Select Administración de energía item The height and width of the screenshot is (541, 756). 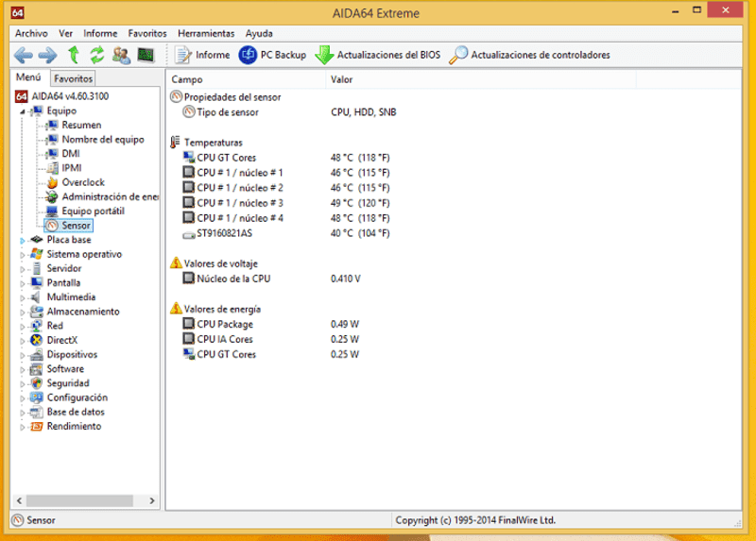click(x=110, y=197)
